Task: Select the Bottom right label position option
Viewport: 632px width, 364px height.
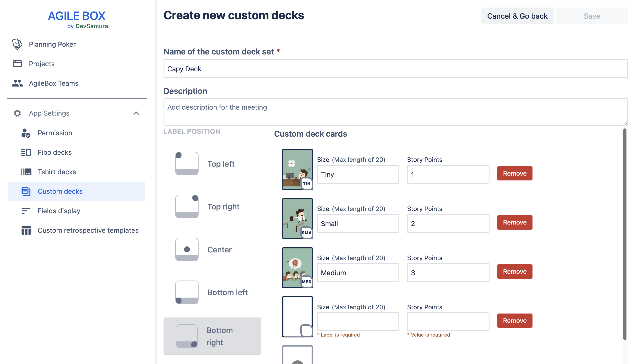Action: 212,336
